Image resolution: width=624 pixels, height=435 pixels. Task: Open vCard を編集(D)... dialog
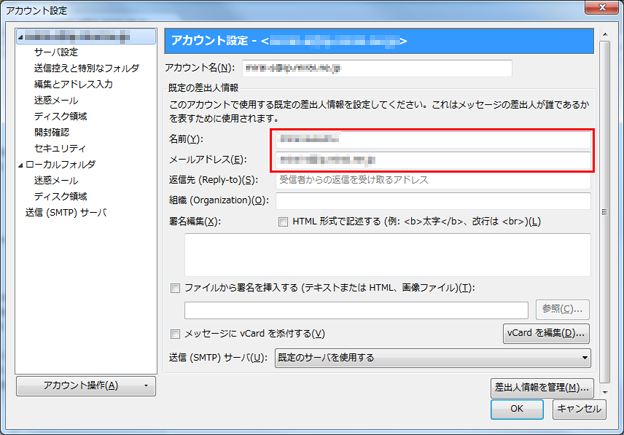click(546, 333)
